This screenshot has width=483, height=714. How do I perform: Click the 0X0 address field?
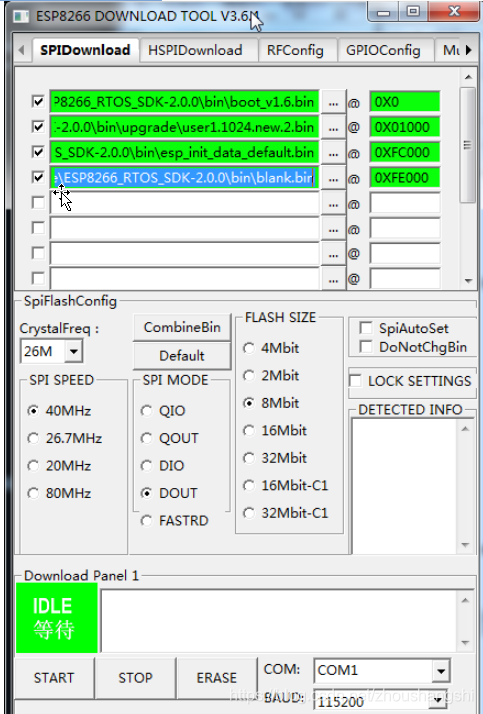405,102
